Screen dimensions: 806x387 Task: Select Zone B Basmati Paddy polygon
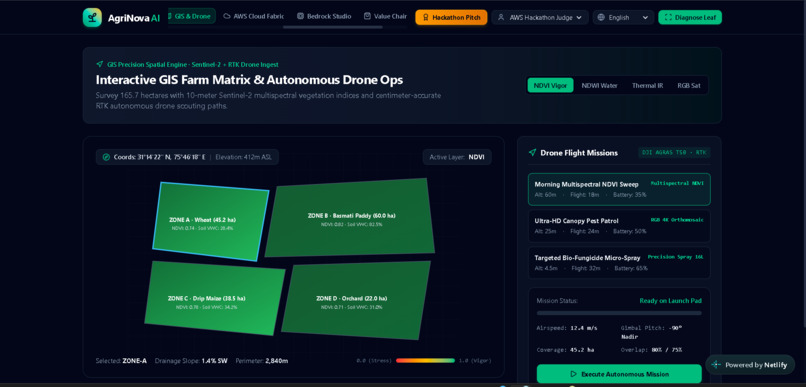(x=351, y=218)
